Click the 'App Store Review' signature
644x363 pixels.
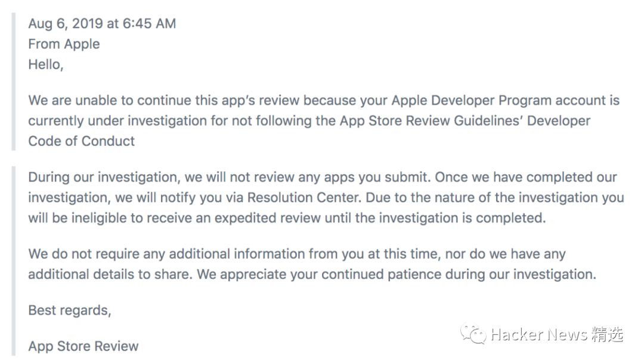(x=83, y=346)
